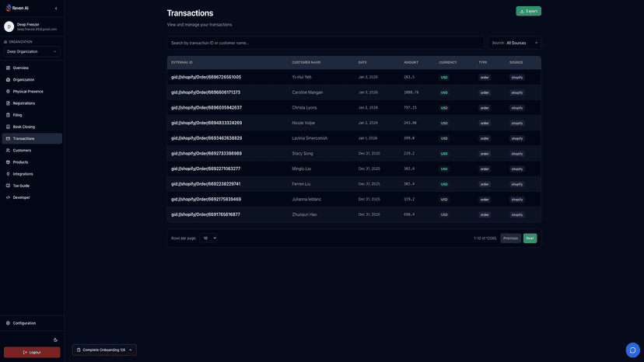Select customer name Zhuoqun Hao
Screen dimensions: 644x362
(x=304, y=214)
